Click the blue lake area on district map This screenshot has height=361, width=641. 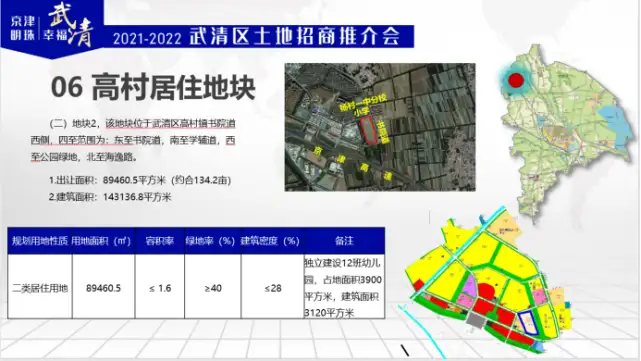pos(616,125)
